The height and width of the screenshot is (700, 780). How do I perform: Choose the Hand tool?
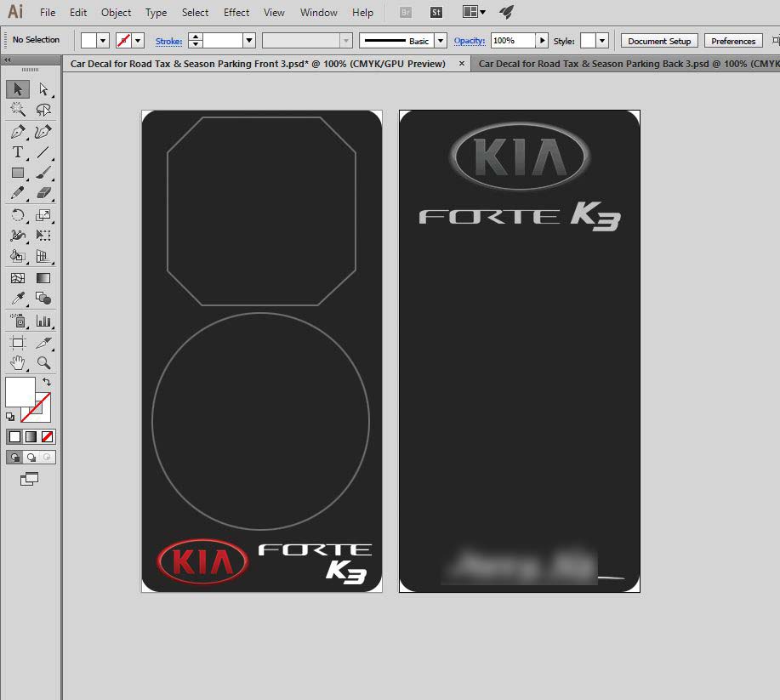tap(17, 362)
